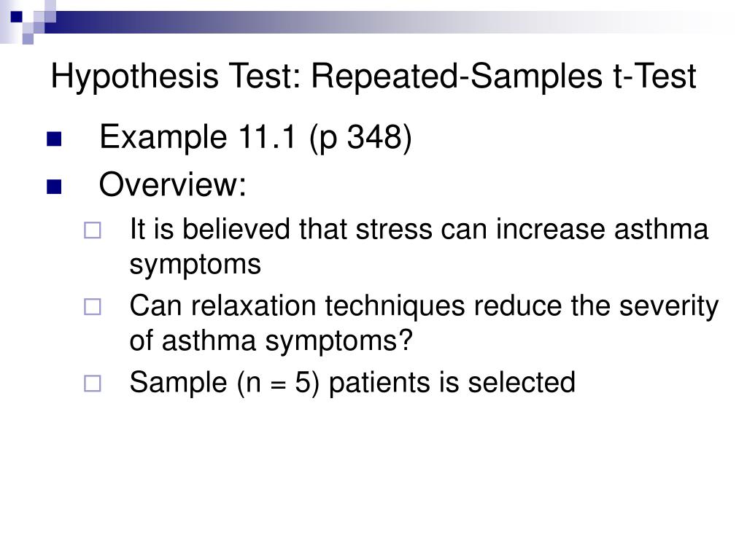Click 'patients is selected' text
Screen dimensions: 747x560
coord(452,383)
